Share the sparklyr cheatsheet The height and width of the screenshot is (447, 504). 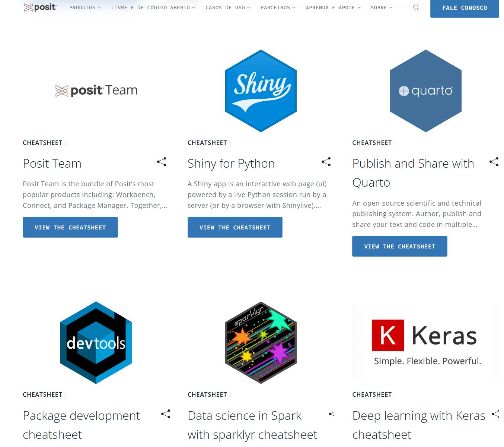click(332, 414)
